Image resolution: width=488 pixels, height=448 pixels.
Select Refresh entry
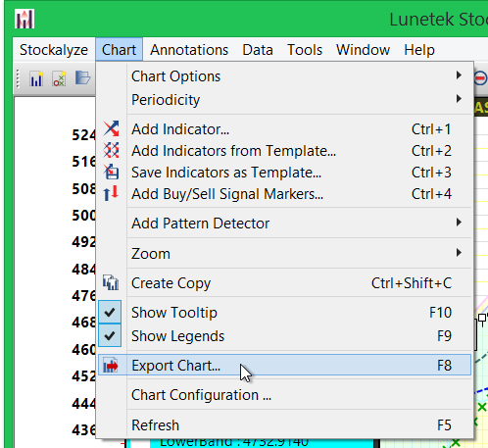284,424
